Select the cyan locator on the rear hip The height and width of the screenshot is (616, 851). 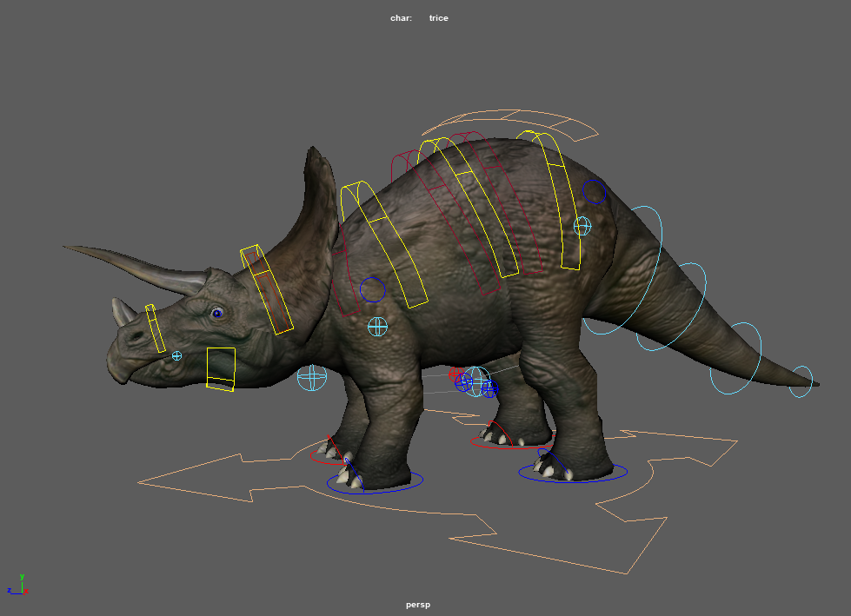click(x=582, y=226)
